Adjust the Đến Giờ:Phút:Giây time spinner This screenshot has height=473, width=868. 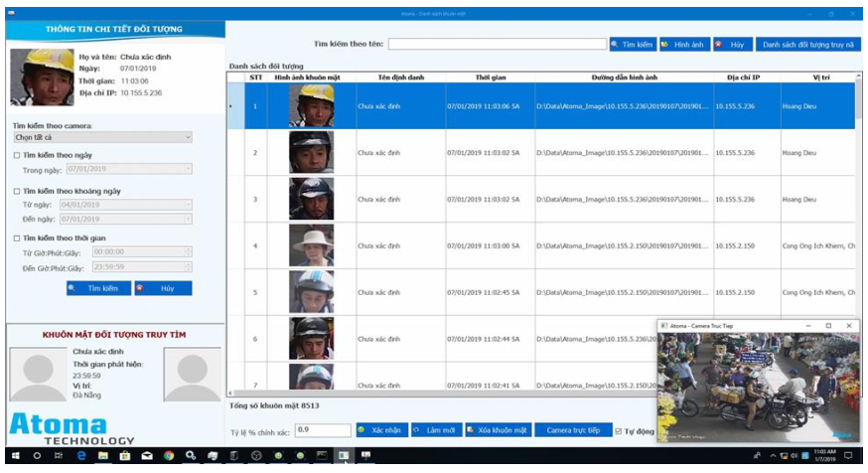point(188,267)
